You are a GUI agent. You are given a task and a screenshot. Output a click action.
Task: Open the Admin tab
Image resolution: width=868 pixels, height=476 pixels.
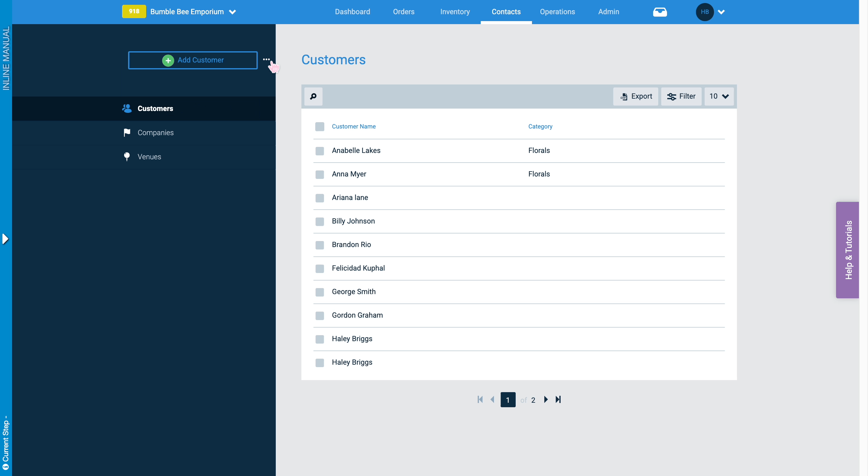tap(608, 12)
